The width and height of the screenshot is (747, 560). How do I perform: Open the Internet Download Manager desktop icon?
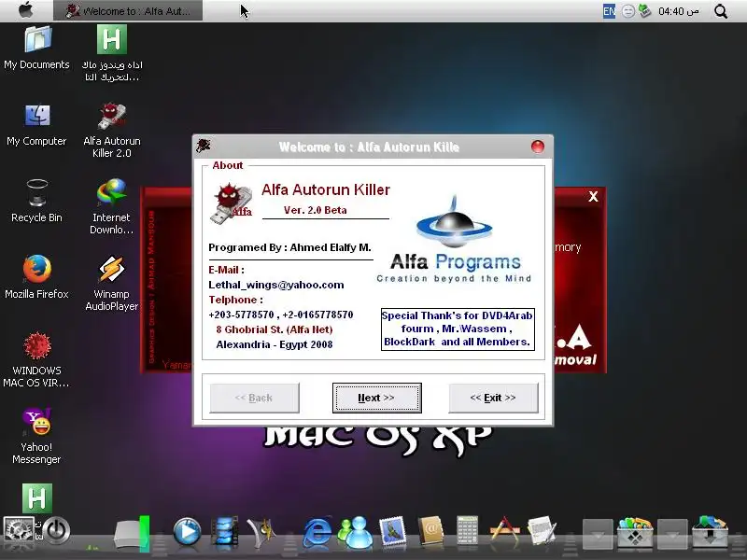coord(112,206)
